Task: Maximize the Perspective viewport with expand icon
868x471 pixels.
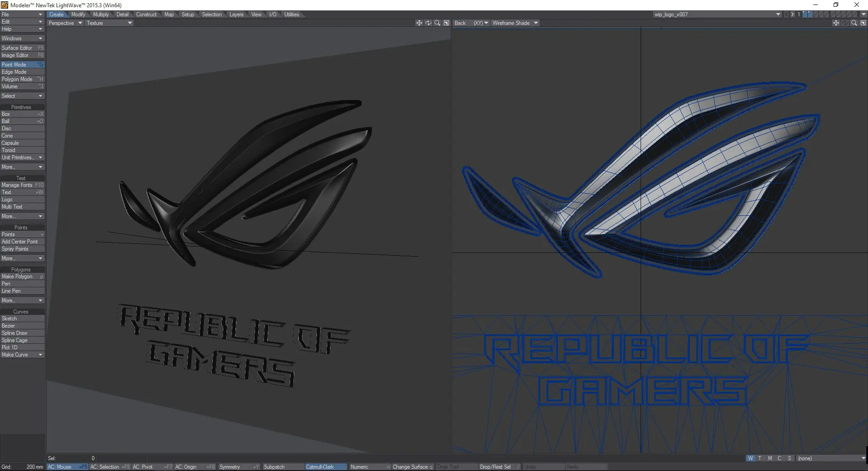Action: [x=446, y=23]
